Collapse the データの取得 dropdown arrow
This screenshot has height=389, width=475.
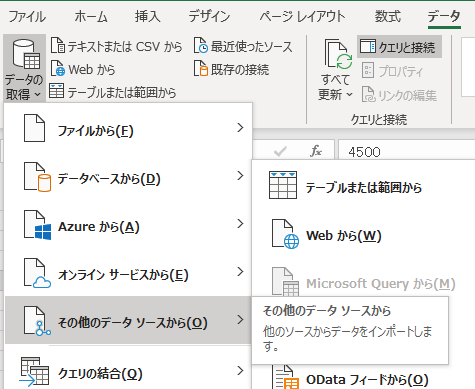(x=38, y=95)
